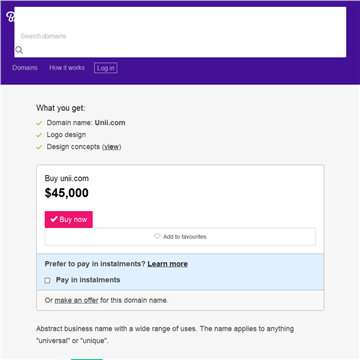The image size is (360, 360).
Task: Click the abstract business name description
Action: pos(165,335)
